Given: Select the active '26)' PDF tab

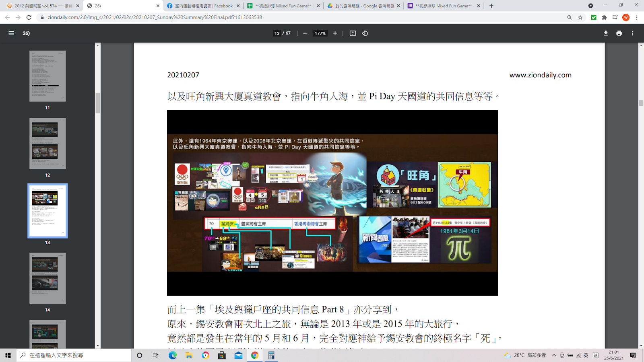Looking at the screenshot, I should [x=123, y=6].
